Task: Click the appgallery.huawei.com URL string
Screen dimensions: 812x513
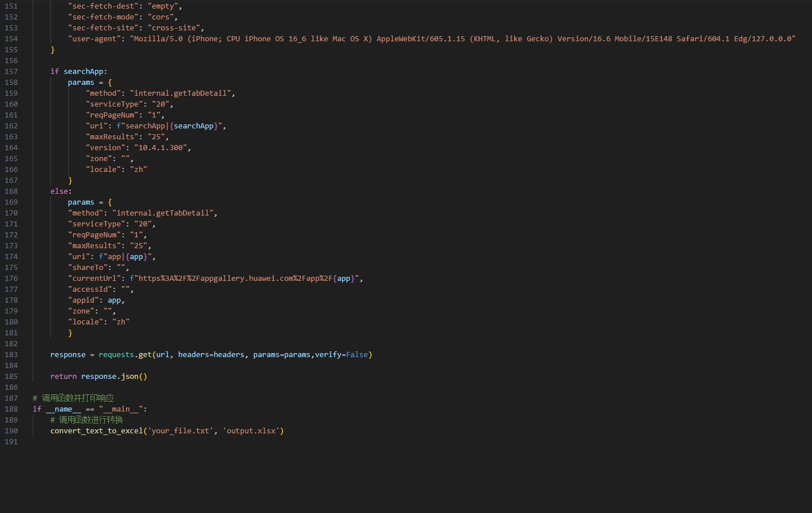Action: (x=244, y=279)
